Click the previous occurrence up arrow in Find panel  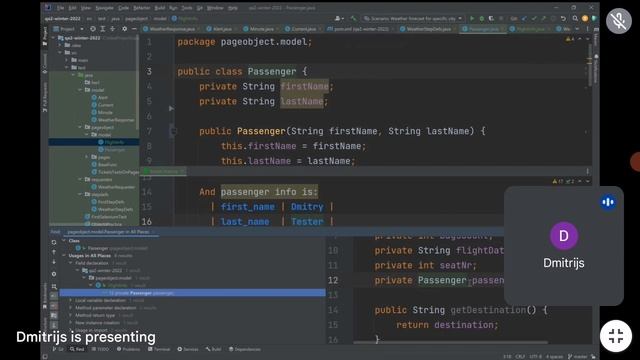(x=54, y=252)
